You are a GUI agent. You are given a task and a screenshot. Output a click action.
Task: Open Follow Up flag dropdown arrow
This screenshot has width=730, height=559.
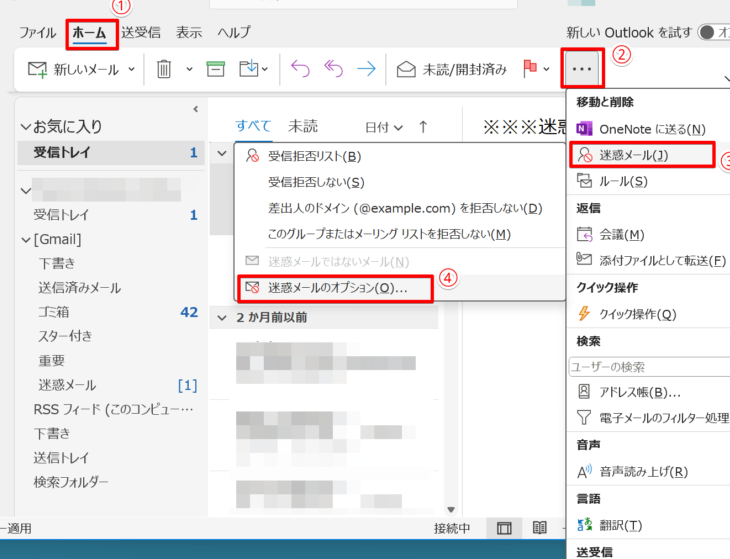547,69
